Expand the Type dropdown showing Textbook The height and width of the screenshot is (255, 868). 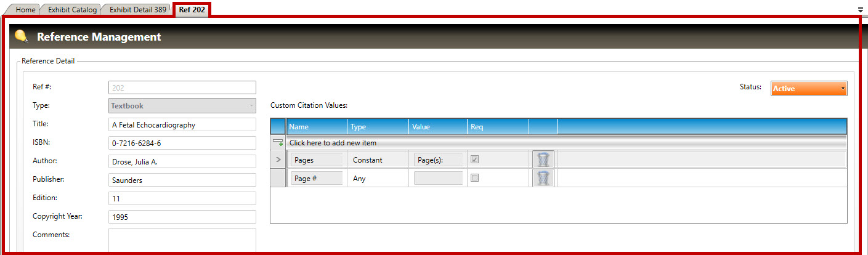pos(182,106)
